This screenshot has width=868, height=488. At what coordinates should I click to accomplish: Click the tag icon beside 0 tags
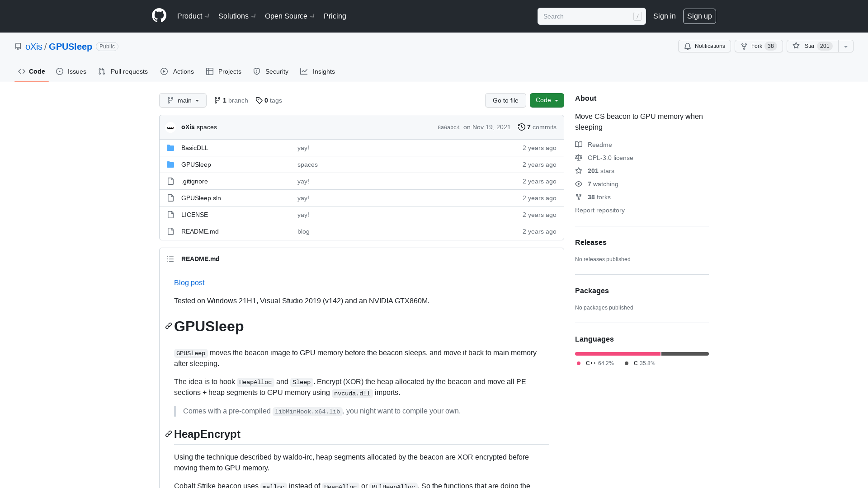coord(259,100)
